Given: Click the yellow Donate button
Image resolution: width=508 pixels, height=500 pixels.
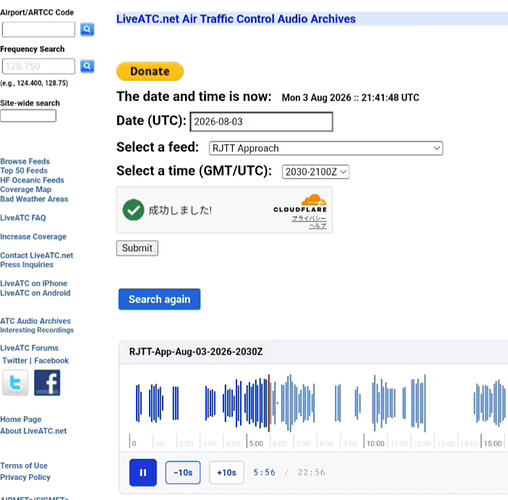Looking at the screenshot, I should coord(150,71).
